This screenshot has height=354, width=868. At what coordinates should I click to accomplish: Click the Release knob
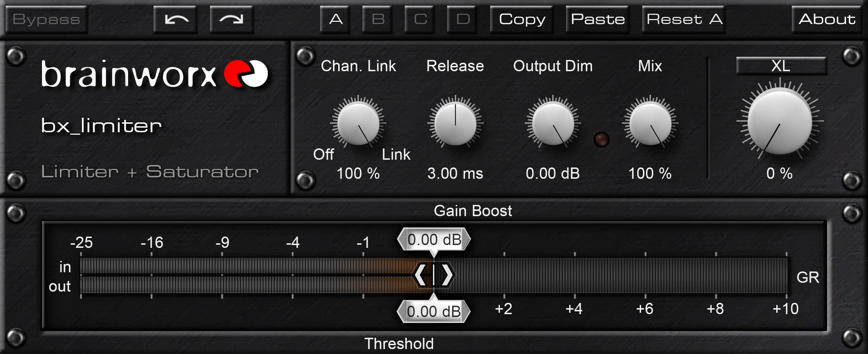455,123
